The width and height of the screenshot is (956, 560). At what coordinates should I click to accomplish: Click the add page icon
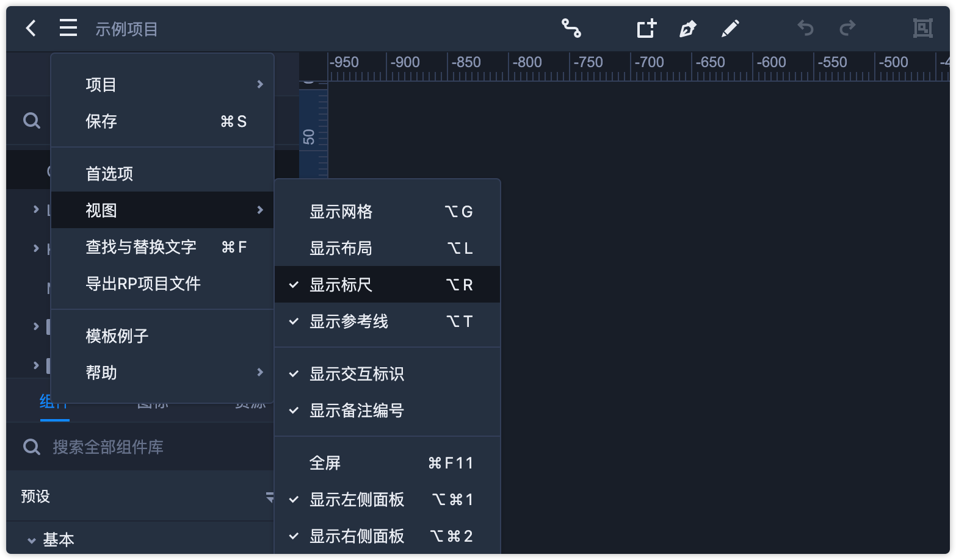click(646, 28)
